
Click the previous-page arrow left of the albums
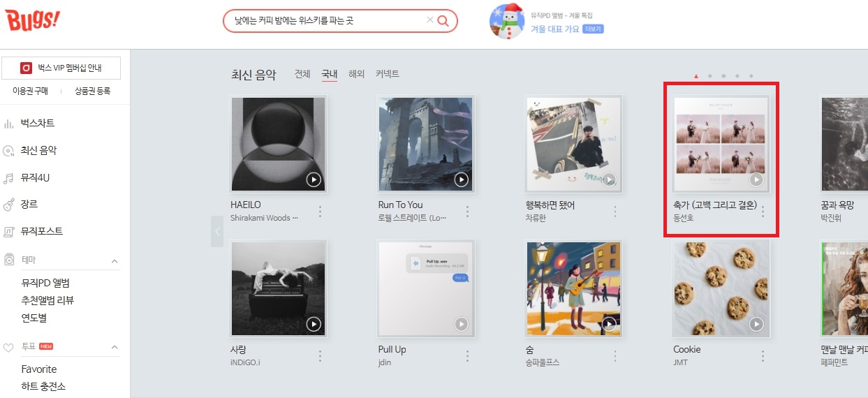click(217, 231)
